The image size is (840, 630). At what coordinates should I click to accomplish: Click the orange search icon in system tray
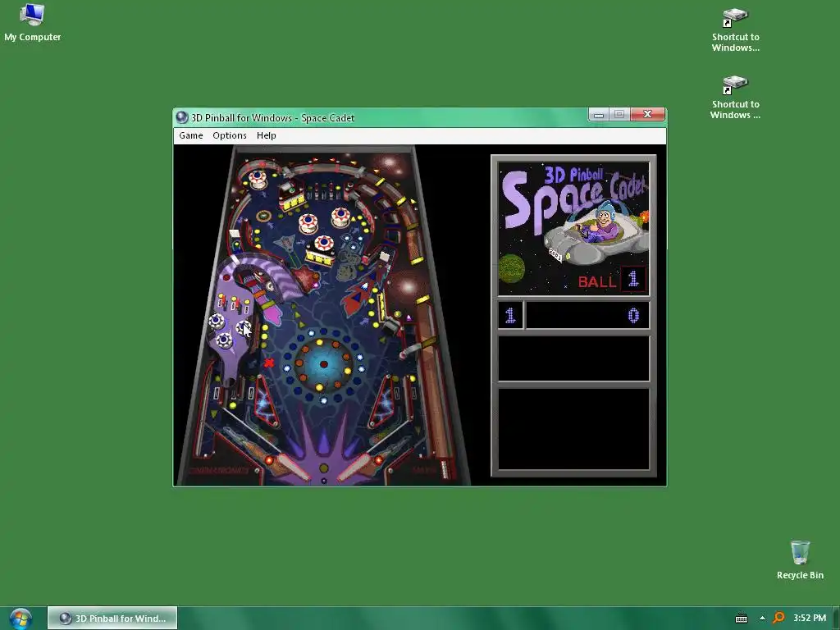(x=779, y=618)
